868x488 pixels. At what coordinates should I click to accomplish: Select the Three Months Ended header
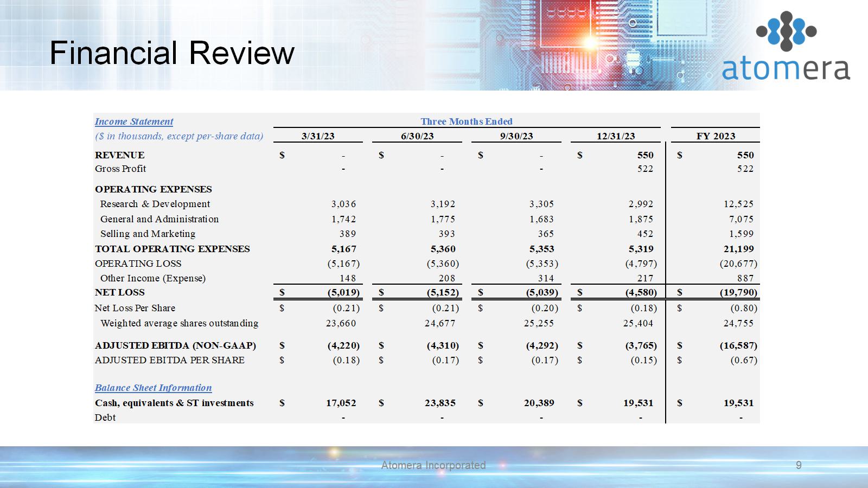[x=466, y=121]
